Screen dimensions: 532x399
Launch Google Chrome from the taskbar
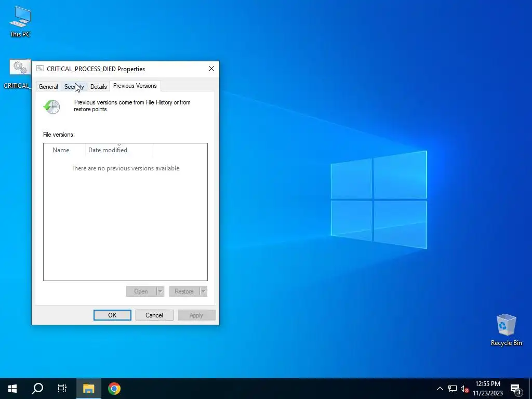pos(114,389)
